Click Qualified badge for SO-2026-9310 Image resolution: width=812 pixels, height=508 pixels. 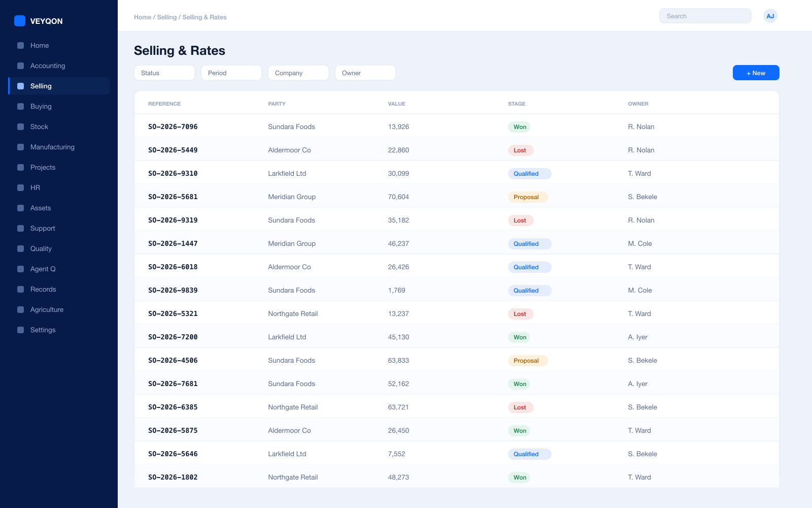tap(530, 173)
